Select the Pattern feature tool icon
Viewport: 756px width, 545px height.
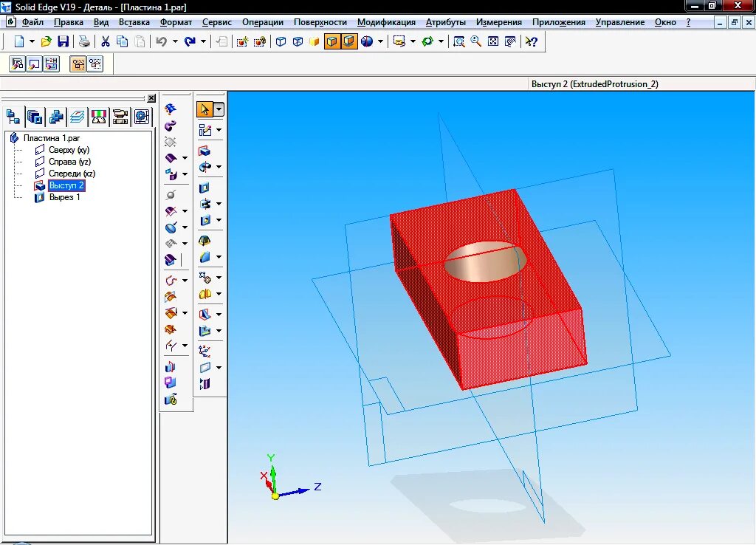click(x=205, y=278)
